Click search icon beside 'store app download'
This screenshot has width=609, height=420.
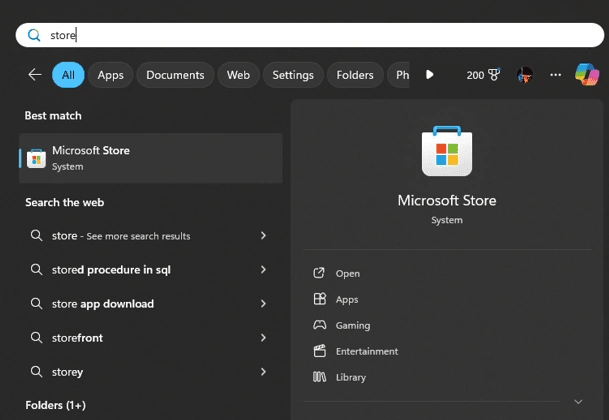click(x=37, y=303)
